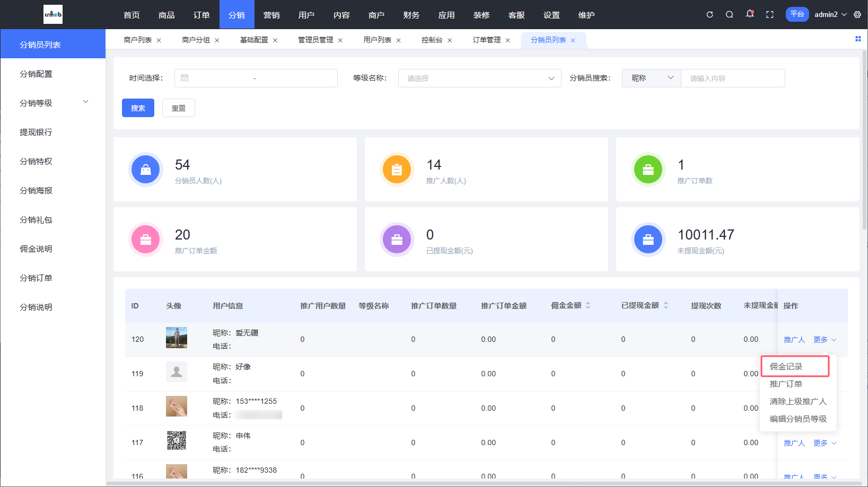Click the 请输入内容 search input
Image resolution: width=868 pixels, height=487 pixels.
coord(733,78)
